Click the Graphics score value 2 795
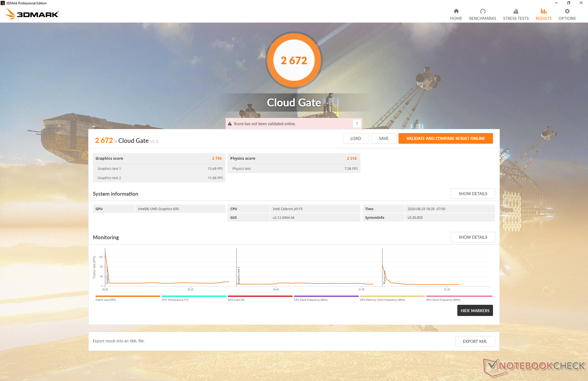Image resolution: width=588 pixels, height=381 pixels. point(217,158)
